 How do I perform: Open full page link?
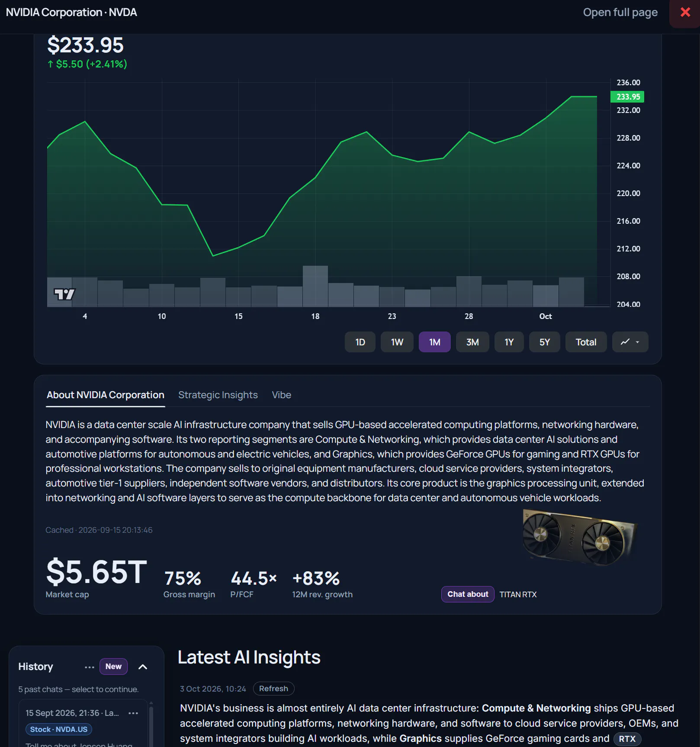[x=620, y=13]
